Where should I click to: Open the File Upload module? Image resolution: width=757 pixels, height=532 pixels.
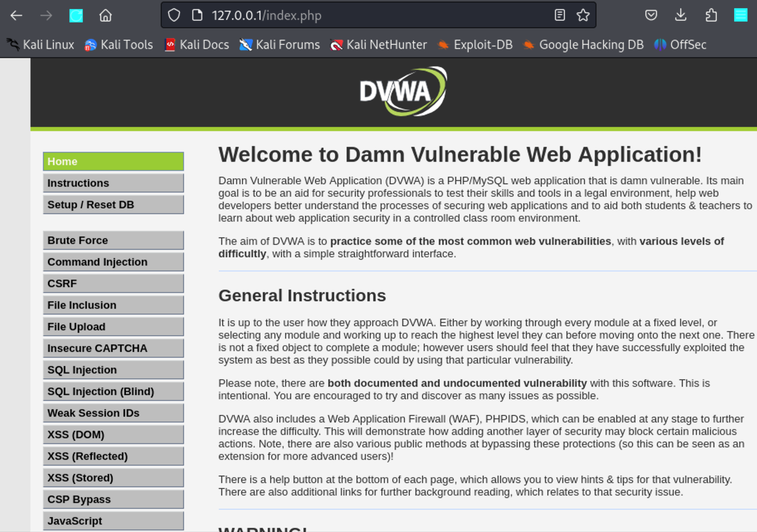click(x=113, y=327)
